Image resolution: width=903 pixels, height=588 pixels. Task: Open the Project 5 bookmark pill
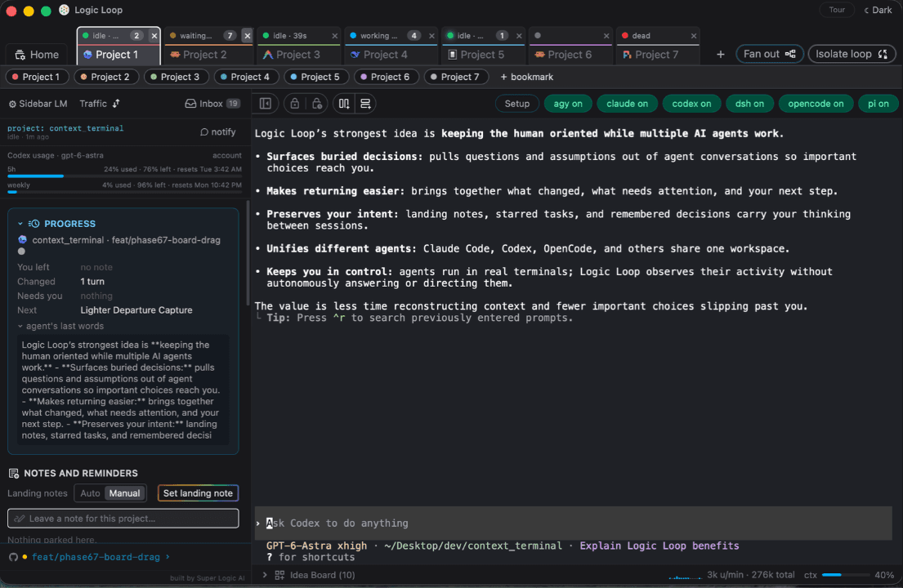[x=316, y=77]
